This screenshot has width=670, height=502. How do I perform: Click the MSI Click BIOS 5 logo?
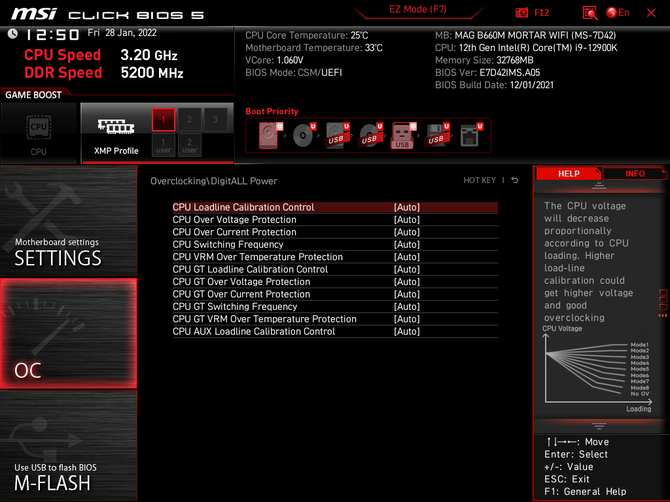(108, 15)
